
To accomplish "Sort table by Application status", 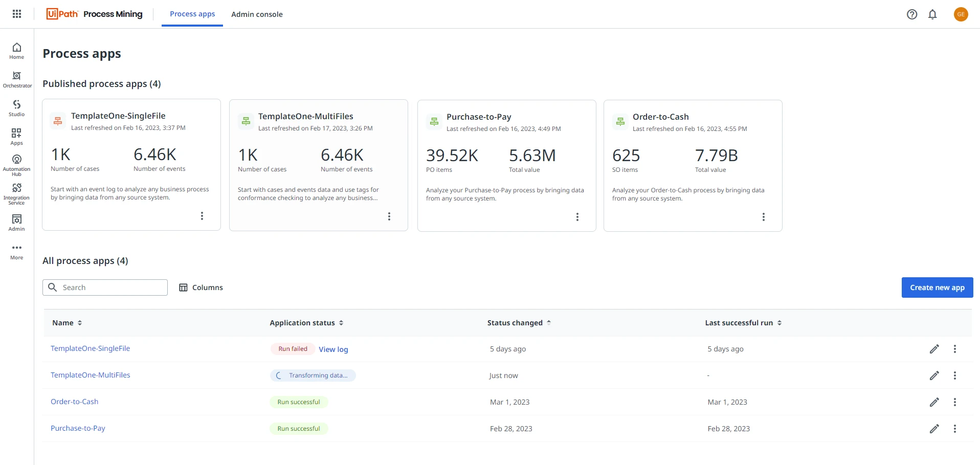I will [306, 323].
